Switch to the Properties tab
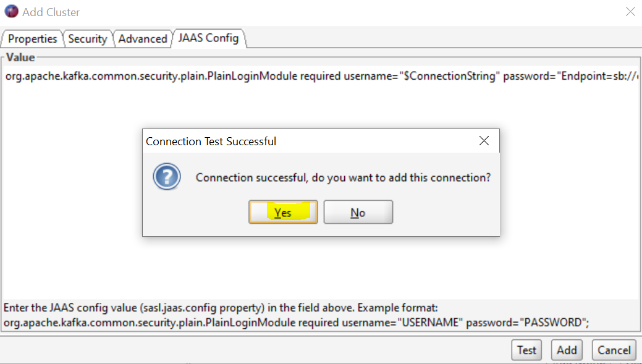This screenshot has height=364, width=642. pos(32,38)
